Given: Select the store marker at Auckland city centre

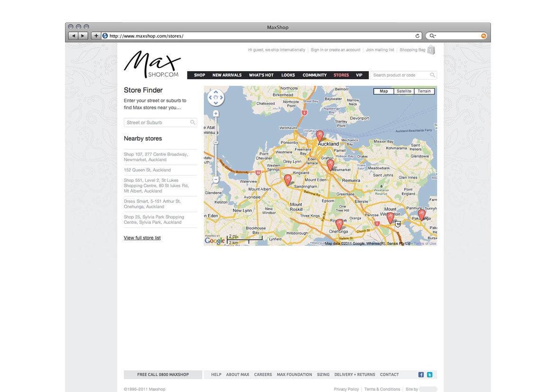Looking at the screenshot, I should (x=319, y=136).
